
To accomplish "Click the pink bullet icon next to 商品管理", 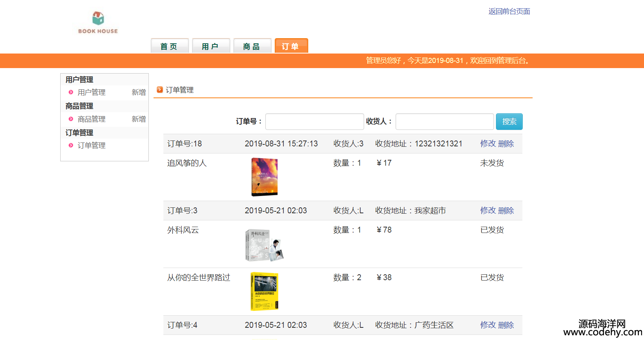I will pos(71,119).
